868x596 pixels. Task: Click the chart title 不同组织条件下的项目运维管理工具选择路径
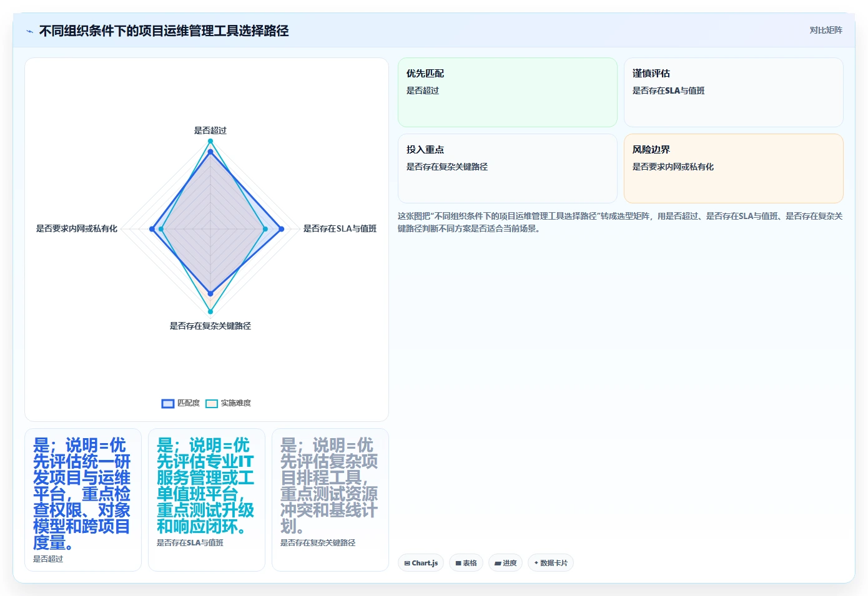coord(164,31)
